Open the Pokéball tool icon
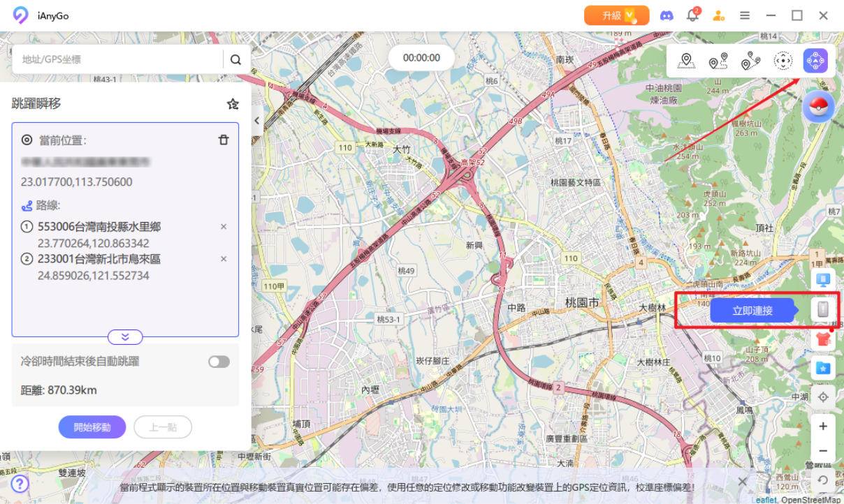Viewport: 844px width, 504px height. pos(818,107)
